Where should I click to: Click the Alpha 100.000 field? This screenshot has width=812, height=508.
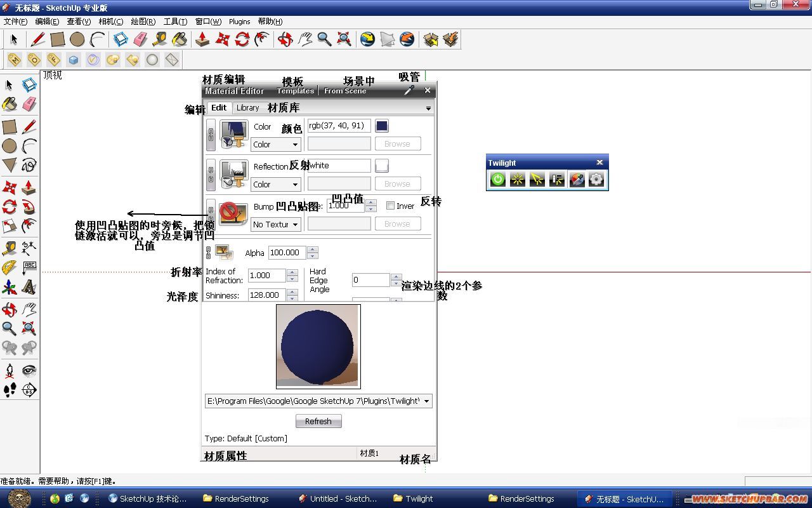click(287, 252)
